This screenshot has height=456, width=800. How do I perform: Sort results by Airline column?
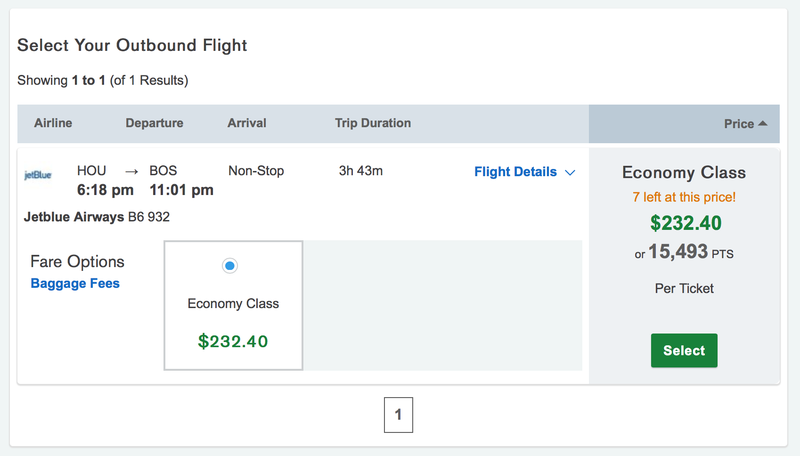click(x=53, y=123)
